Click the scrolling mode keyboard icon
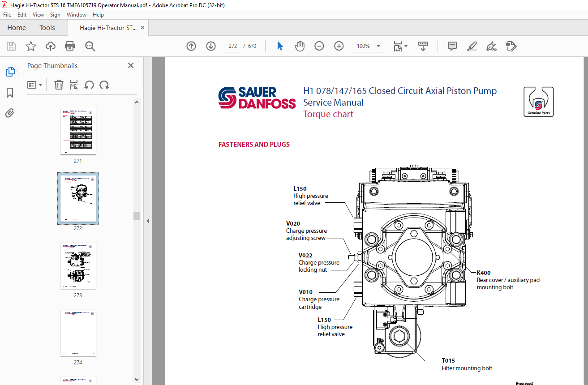588x385 pixels. click(423, 46)
